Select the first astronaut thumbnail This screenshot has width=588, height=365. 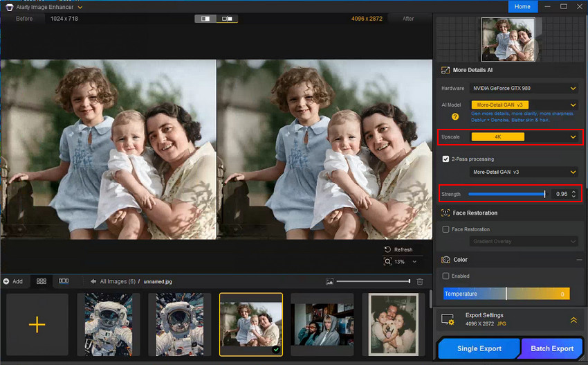109,324
